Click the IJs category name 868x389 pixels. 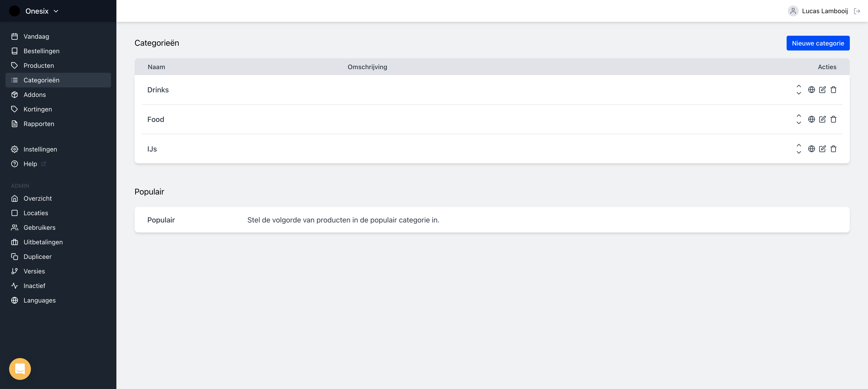[152, 149]
